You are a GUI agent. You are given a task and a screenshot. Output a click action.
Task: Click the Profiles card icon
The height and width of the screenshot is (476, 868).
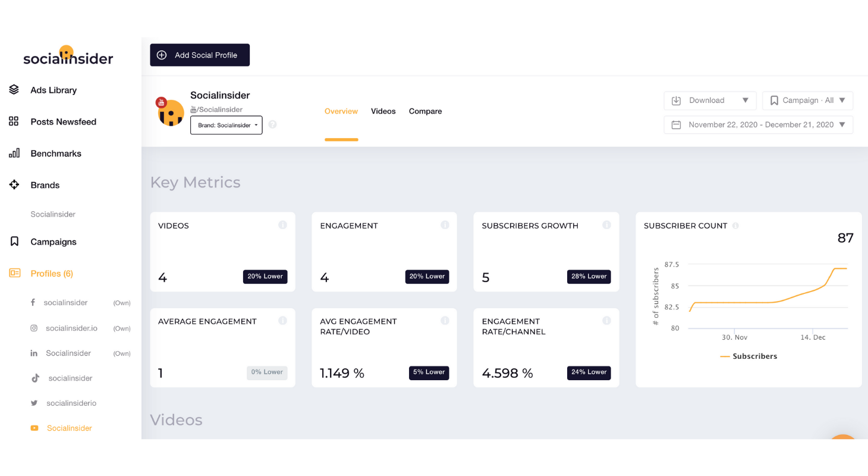click(15, 273)
